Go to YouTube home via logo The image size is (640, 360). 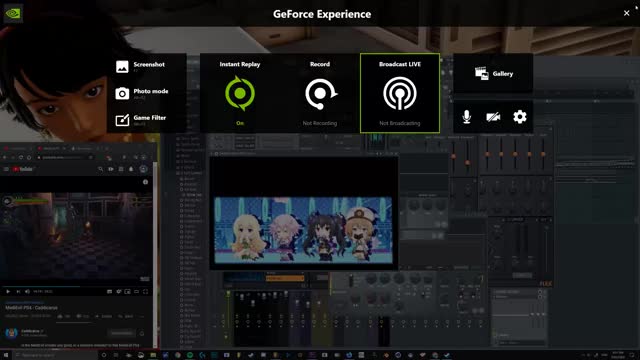(23, 169)
